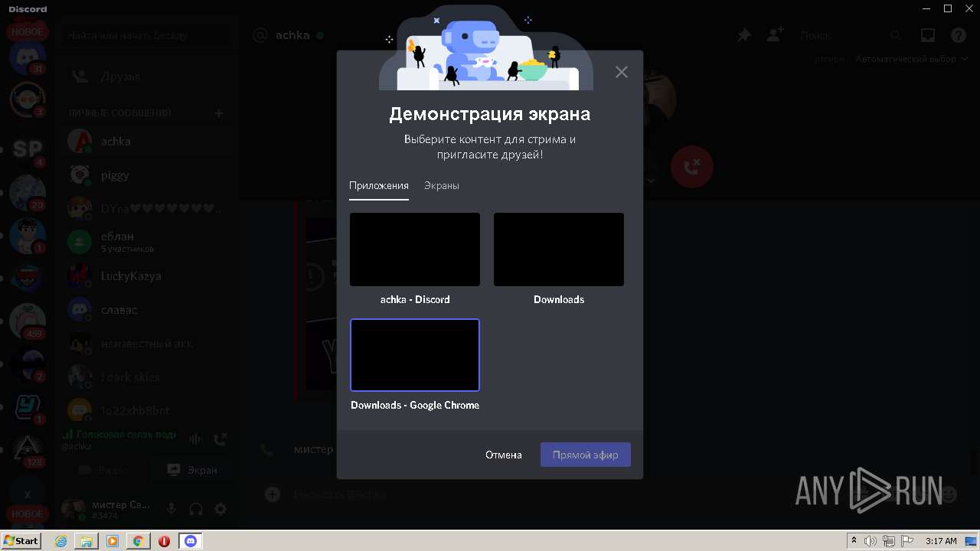Image resolution: width=980 pixels, height=551 pixels.
Task: Open Internet Explorer from taskbar
Action: pyautogui.click(x=61, y=541)
